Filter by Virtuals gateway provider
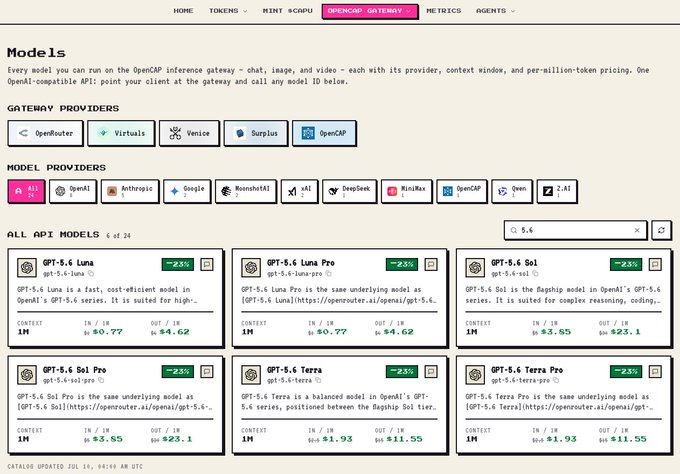Viewport: 680px width, 474px height. 121,133
